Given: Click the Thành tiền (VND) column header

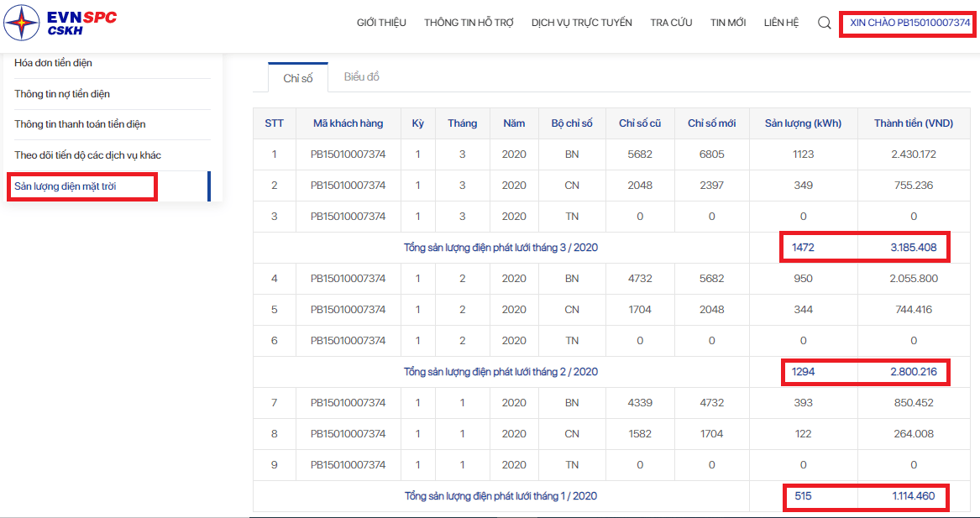Looking at the screenshot, I should 914,123.
